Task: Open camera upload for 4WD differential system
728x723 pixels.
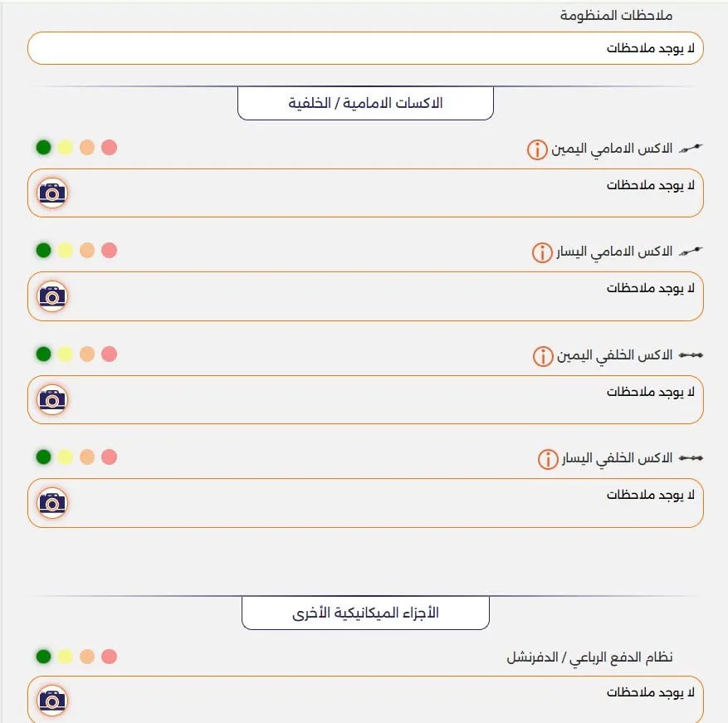Action: pos(52,700)
